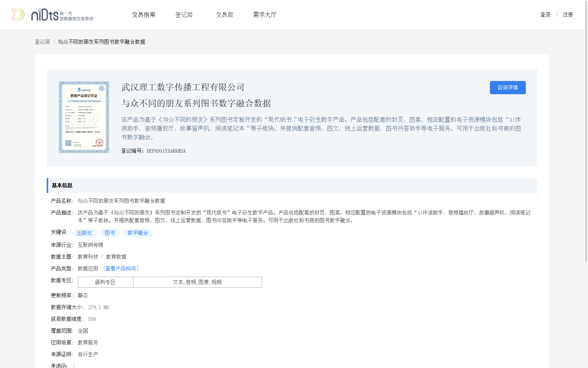
Task: Click the 教育服务 application scenario value
Action: point(88,343)
